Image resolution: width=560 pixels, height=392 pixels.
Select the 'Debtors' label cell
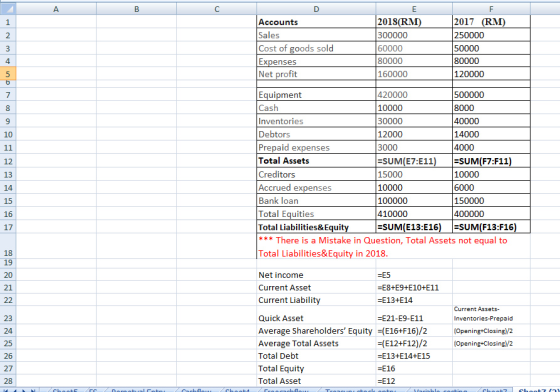pos(316,134)
